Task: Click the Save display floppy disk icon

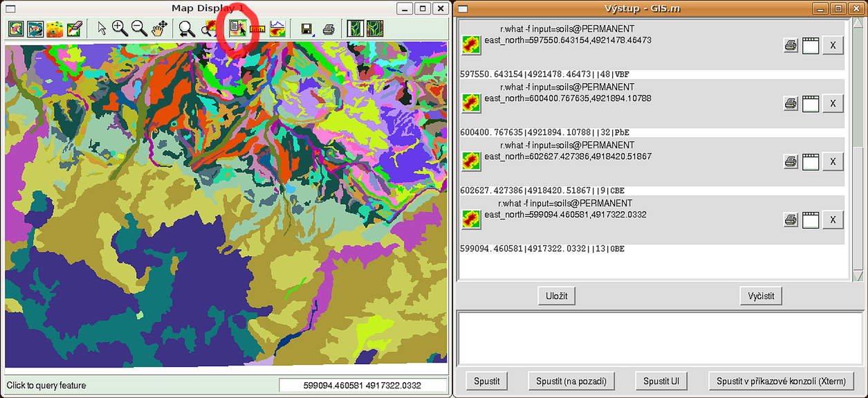Action: (x=306, y=29)
